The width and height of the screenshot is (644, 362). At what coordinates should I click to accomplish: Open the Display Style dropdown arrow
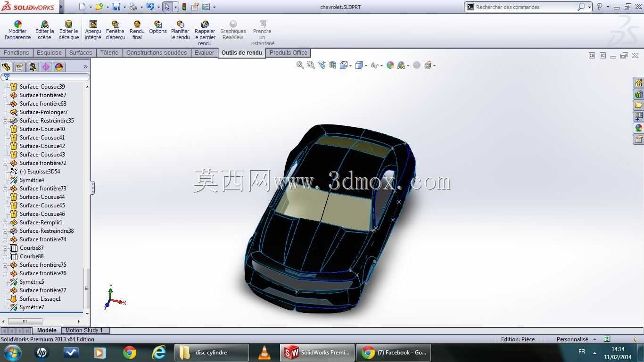coord(366,66)
